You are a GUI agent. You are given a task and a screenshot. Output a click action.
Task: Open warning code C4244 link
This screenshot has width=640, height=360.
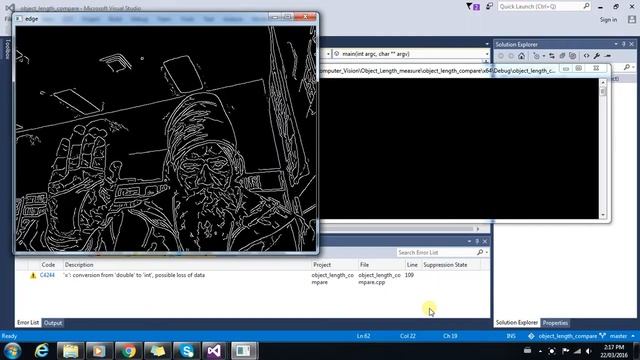(47, 276)
